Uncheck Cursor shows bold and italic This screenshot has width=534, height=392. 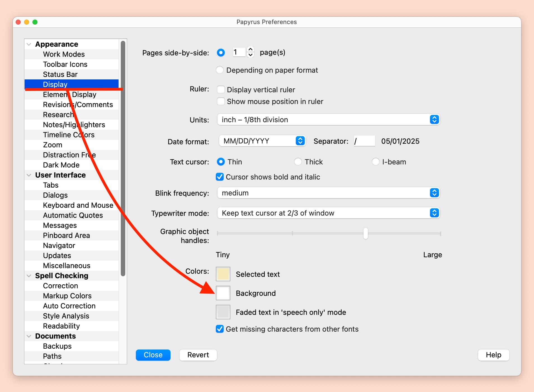point(220,177)
